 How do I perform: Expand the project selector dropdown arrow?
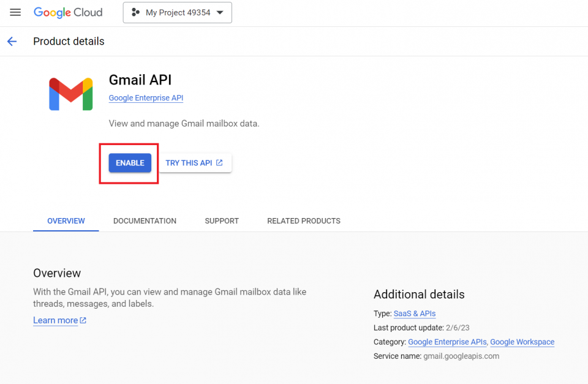click(219, 12)
